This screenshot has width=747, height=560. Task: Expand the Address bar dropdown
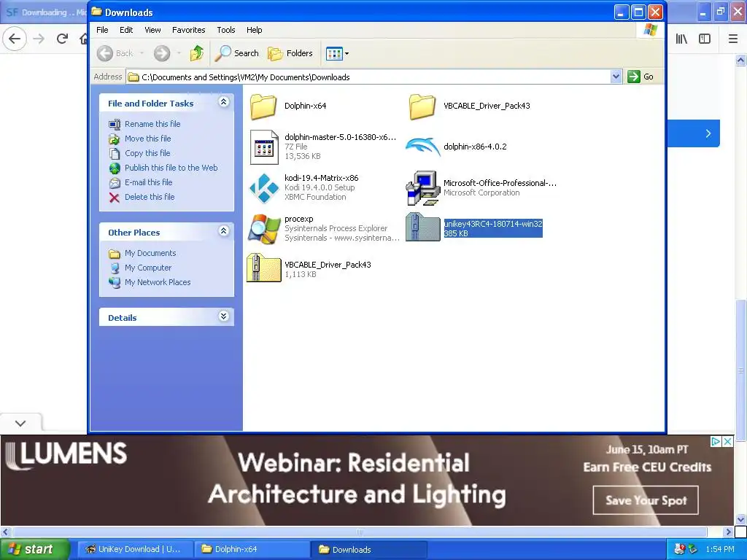[616, 77]
